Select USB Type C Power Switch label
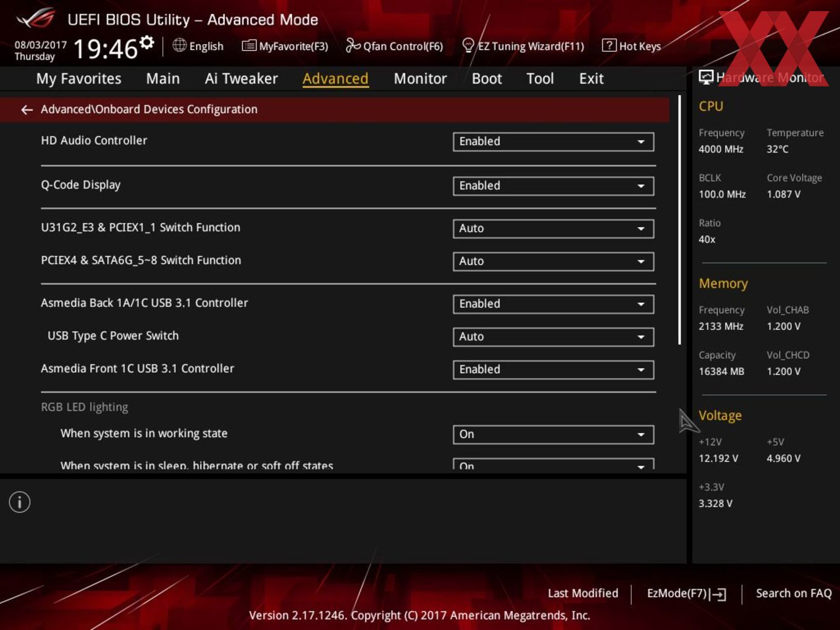The width and height of the screenshot is (840, 630). tap(113, 335)
